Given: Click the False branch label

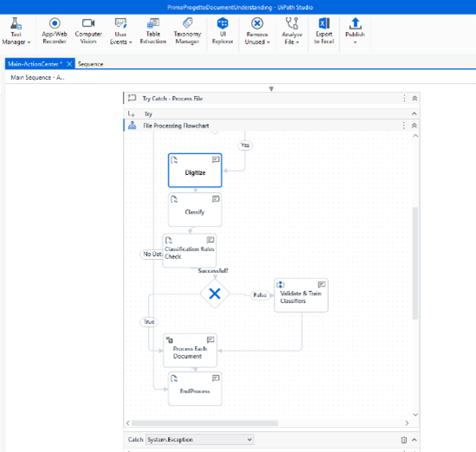Looking at the screenshot, I should click(260, 295).
